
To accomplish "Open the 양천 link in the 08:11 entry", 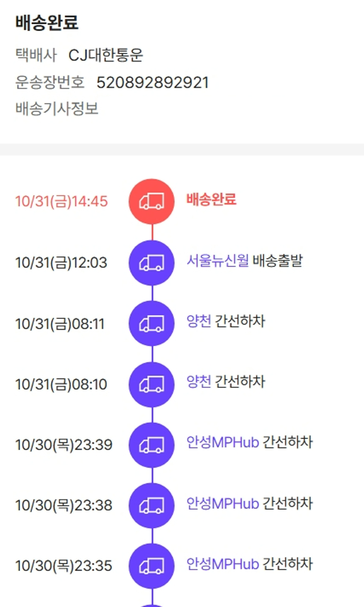I will [x=199, y=321].
